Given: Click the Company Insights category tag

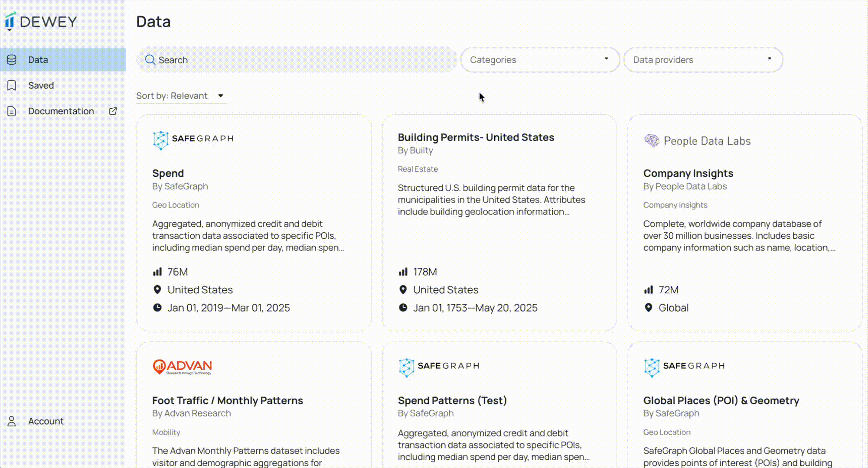Looking at the screenshot, I should pos(675,205).
